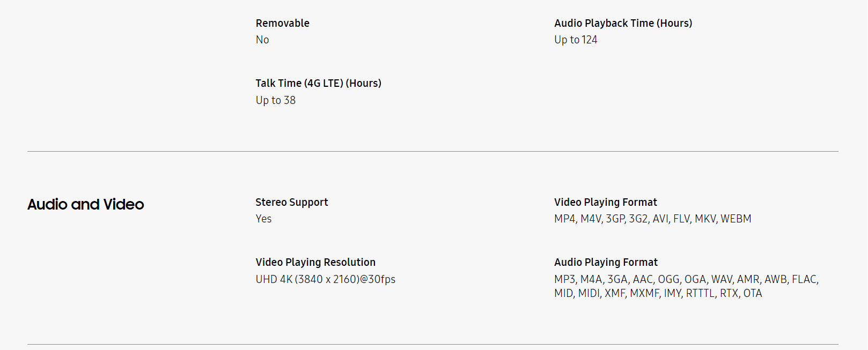Click the Audio Playback Time (Hours) label
This screenshot has height=350, width=868.
(623, 23)
